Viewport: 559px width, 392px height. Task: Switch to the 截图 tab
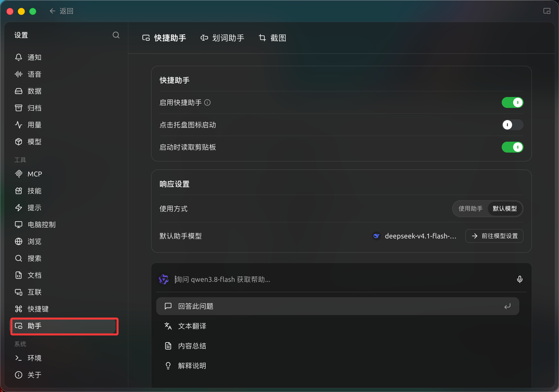(x=272, y=38)
